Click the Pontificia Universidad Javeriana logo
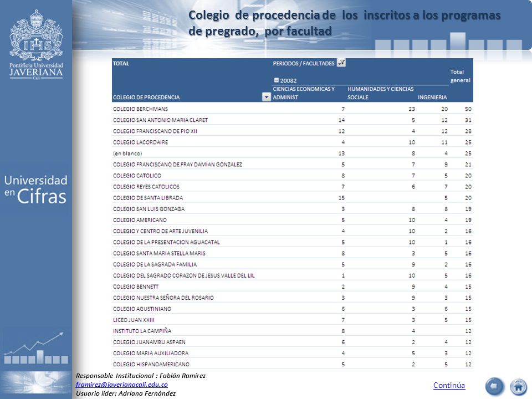Image resolution: width=532 pixels, height=399 pixels. 36,45
